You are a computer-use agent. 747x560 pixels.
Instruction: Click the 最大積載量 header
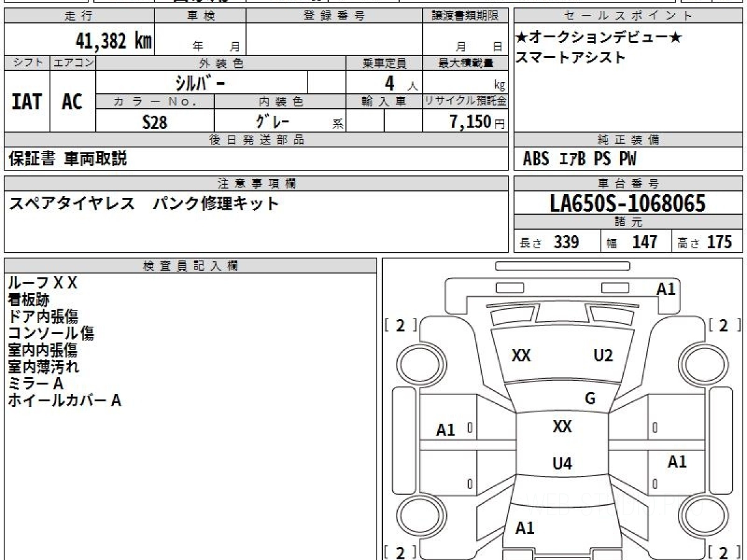coord(466,63)
